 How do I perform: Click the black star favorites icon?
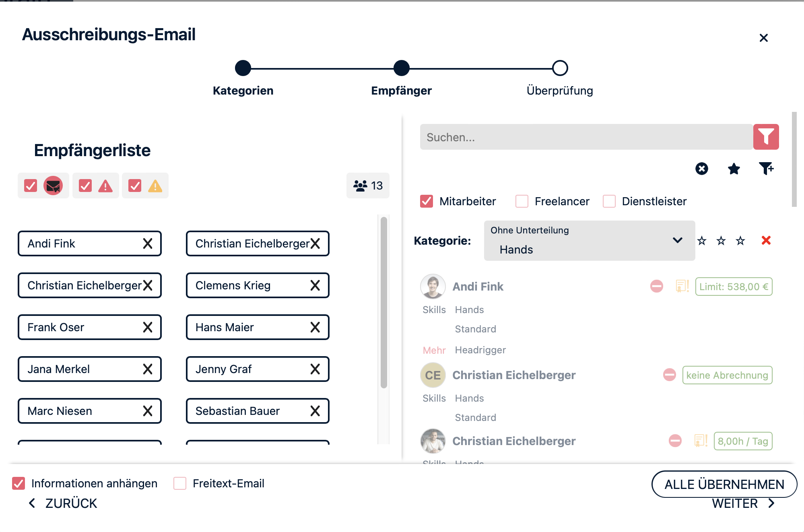[x=734, y=169]
